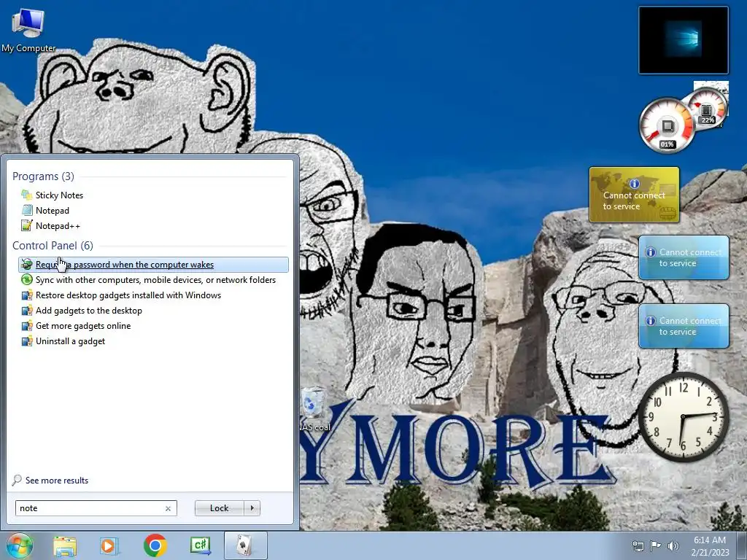Viewport: 747px width, 560px height.
Task: Click the 'Programs (3)' group header
Action: click(x=43, y=176)
